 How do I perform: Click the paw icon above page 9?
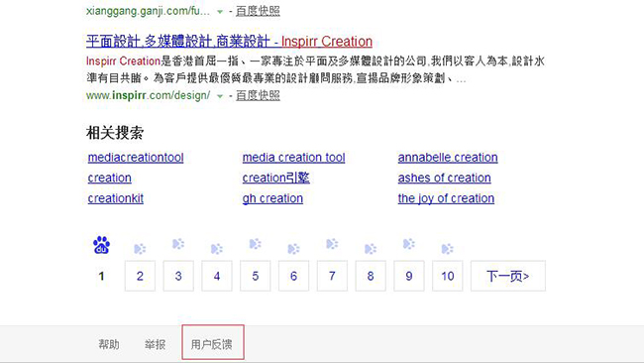408,244
